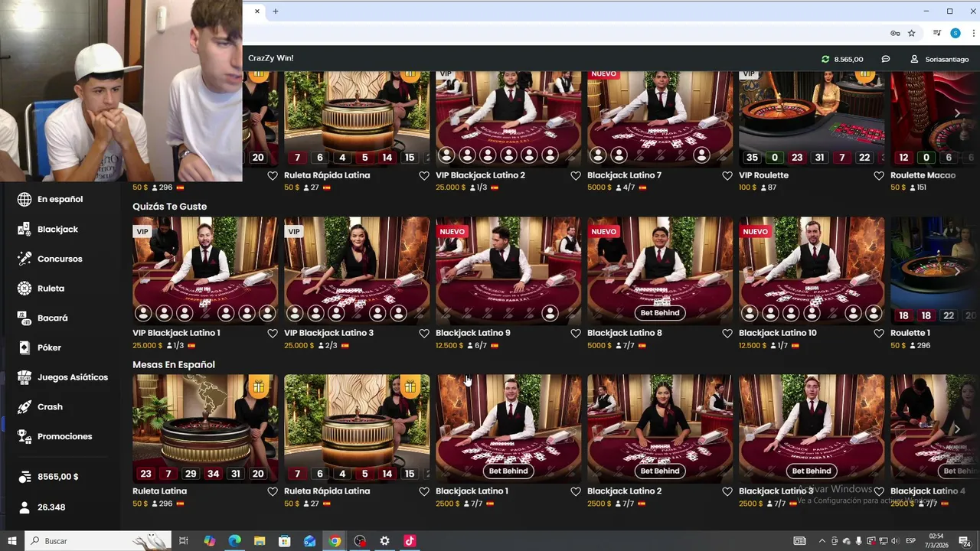Click the CrazZy Win! logo link
980x551 pixels.
point(271,58)
